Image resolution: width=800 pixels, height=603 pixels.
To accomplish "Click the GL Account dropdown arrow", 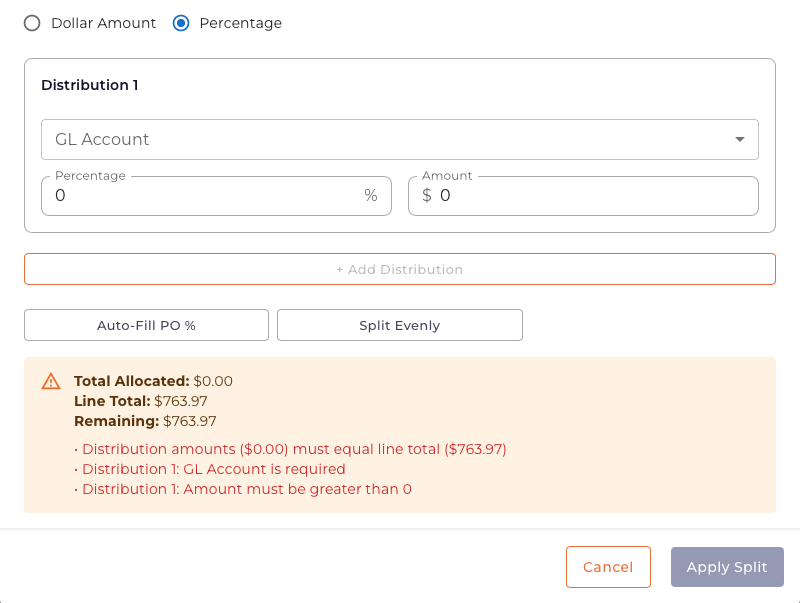I will tap(740, 140).
